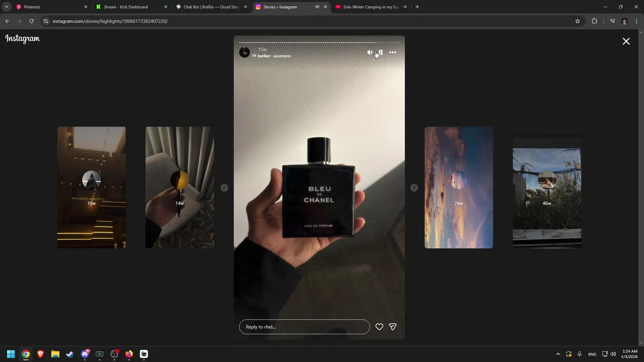Image resolution: width=644 pixels, height=362 pixels.
Task: Go to the previous story arrow
Action: tap(224, 188)
